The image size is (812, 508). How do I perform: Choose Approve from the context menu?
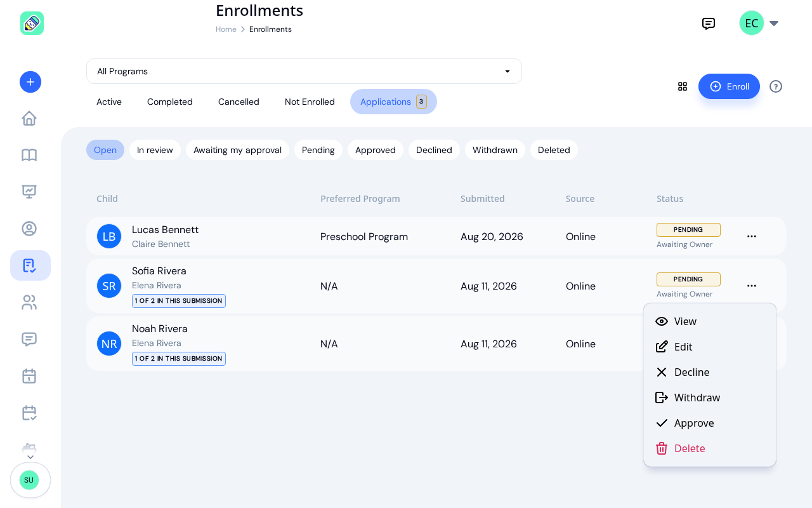click(x=710, y=423)
